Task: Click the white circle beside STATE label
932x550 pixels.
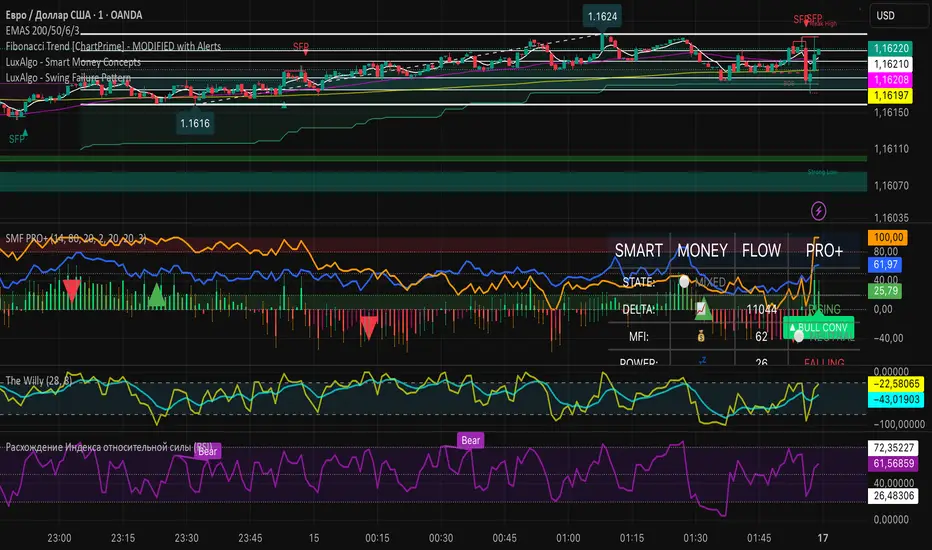Action: click(683, 283)
